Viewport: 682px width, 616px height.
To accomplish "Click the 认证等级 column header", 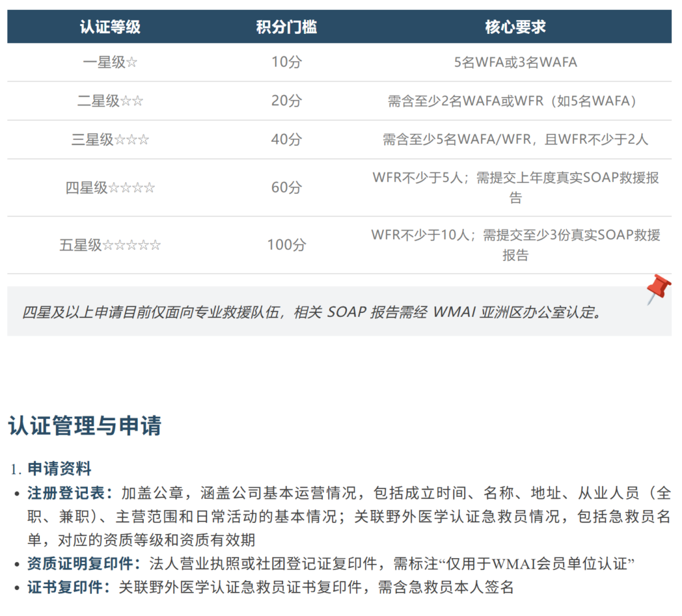I will pos(110,27).
